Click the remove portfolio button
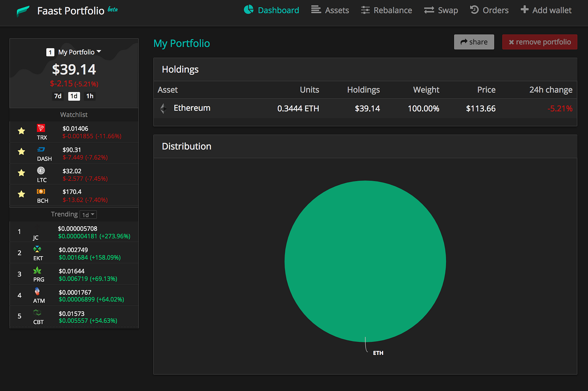Screen dimensions: 588x391 point(540,42)
